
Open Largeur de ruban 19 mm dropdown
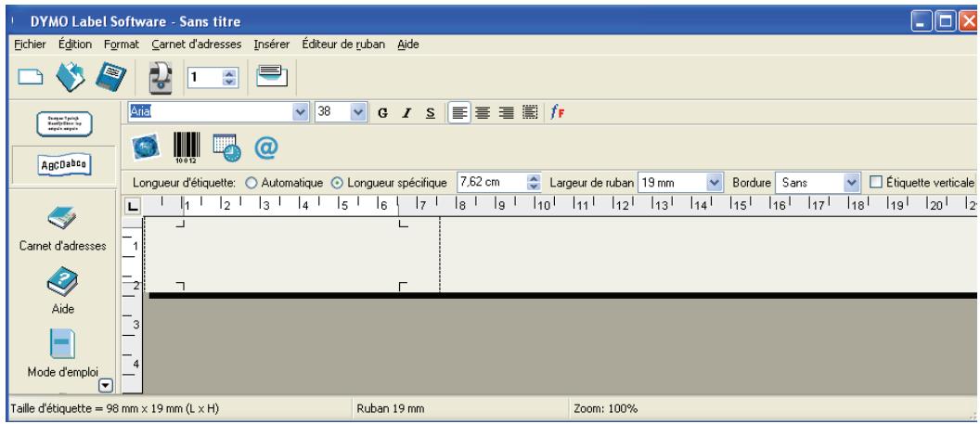click(715, 183)
